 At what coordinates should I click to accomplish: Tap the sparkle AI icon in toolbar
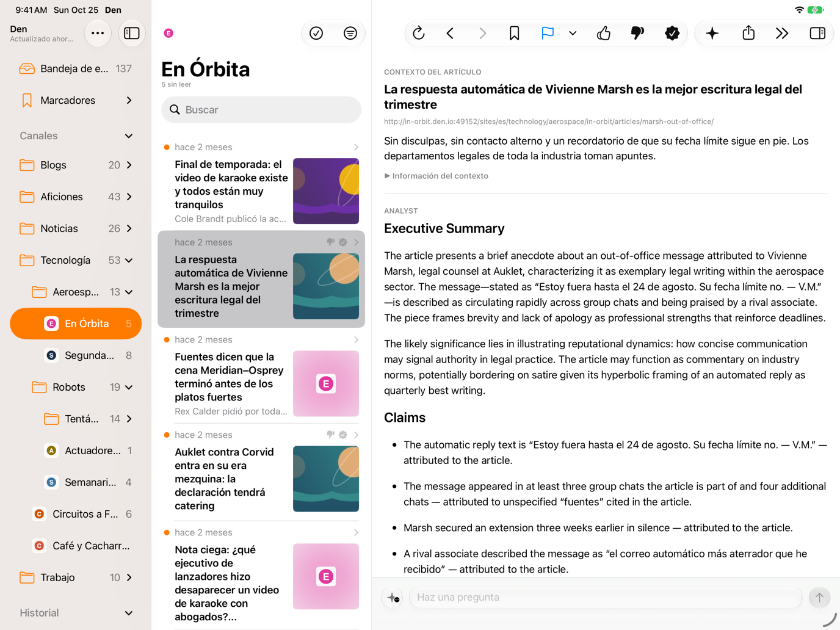coord(712,33)
